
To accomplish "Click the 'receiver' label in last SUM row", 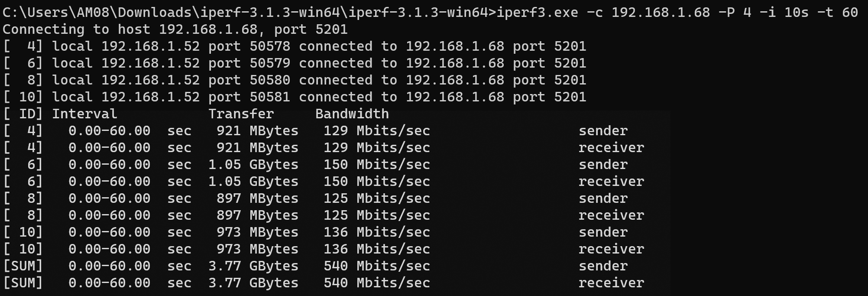I will tap(611, 283).
